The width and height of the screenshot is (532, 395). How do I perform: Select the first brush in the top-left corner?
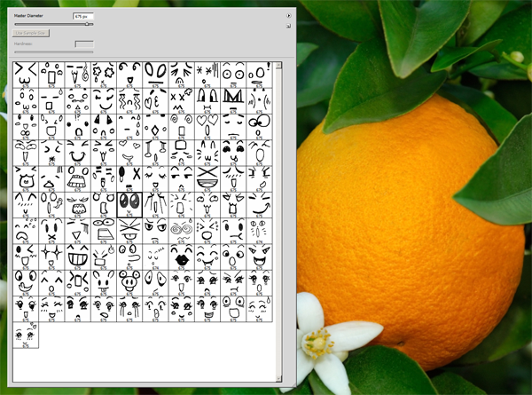coord(26,74)
